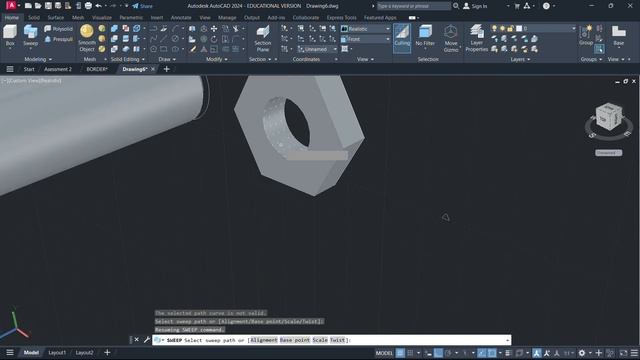Open the Unnamed UCS dropdown
The height and width of the screenshot is (360, 640).
coord(317,49)
